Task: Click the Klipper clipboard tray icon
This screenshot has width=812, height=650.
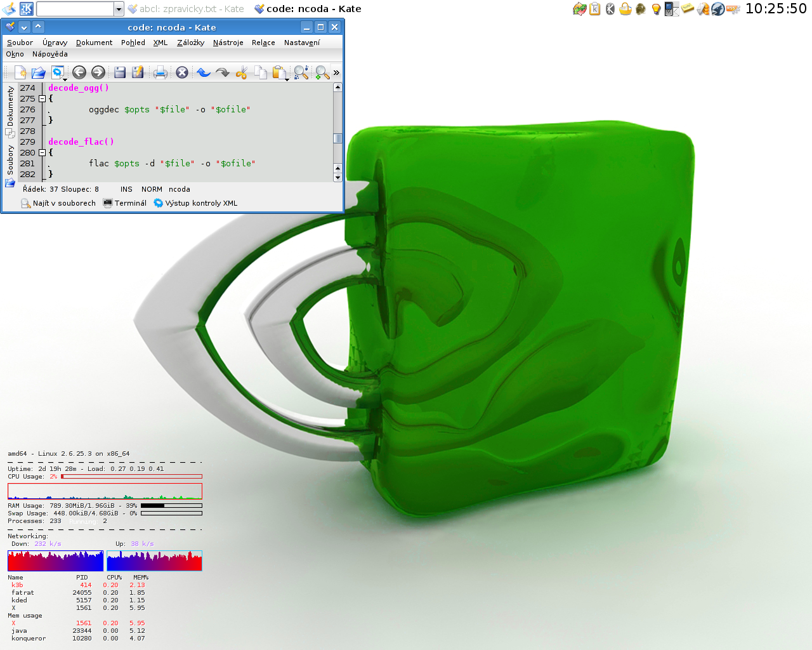Action: (595, 9)
